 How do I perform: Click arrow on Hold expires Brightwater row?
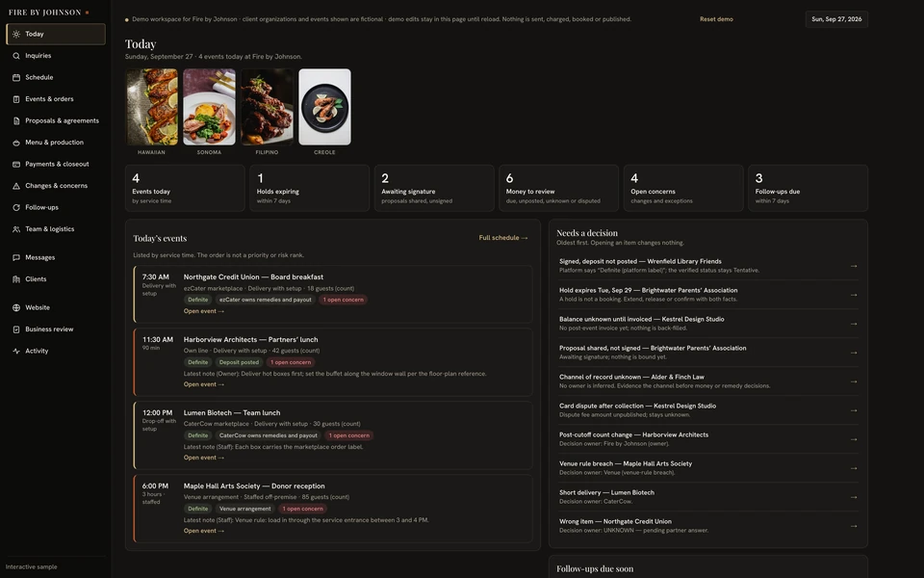point(854,295)
